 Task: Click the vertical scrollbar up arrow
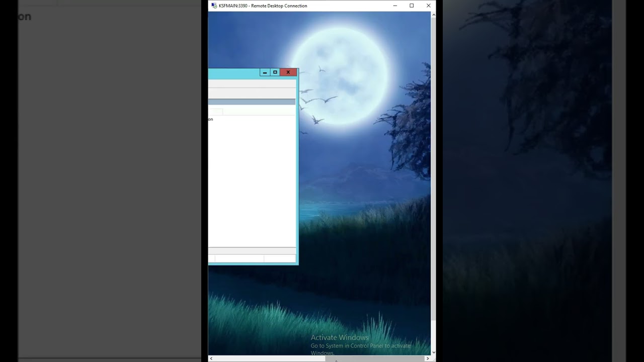point(433,15)
